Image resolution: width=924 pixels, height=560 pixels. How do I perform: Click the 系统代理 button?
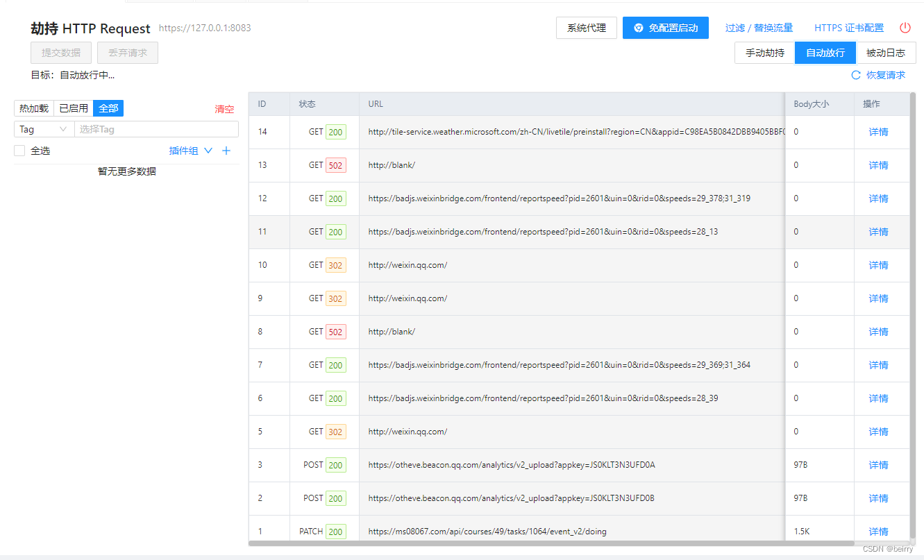point(587,28)
